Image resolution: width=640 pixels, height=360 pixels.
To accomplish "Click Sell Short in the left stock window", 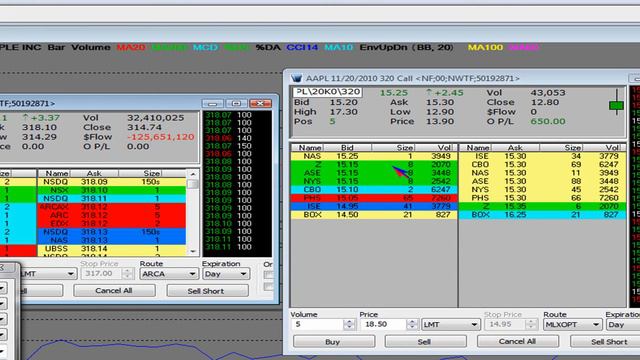I will (x=207, y=291).
